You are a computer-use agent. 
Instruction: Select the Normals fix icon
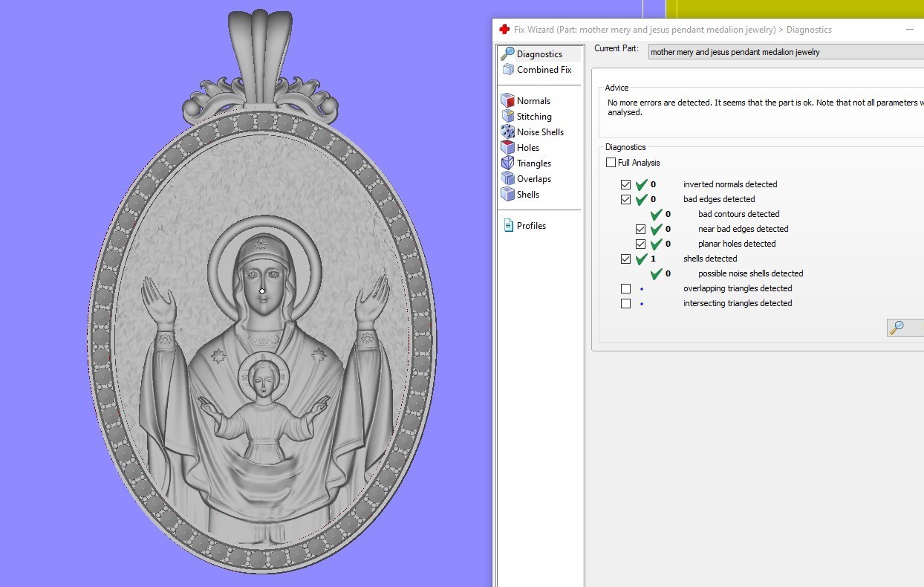pos(509,100)
